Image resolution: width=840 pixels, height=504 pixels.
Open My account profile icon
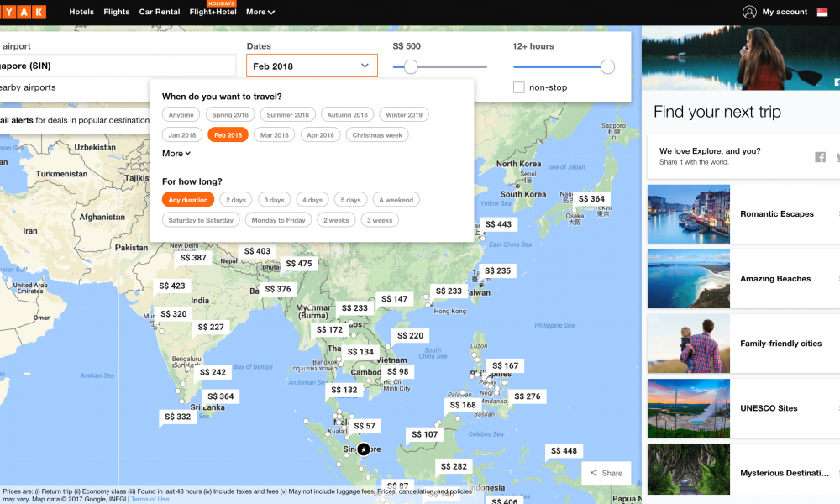(749, 12)
